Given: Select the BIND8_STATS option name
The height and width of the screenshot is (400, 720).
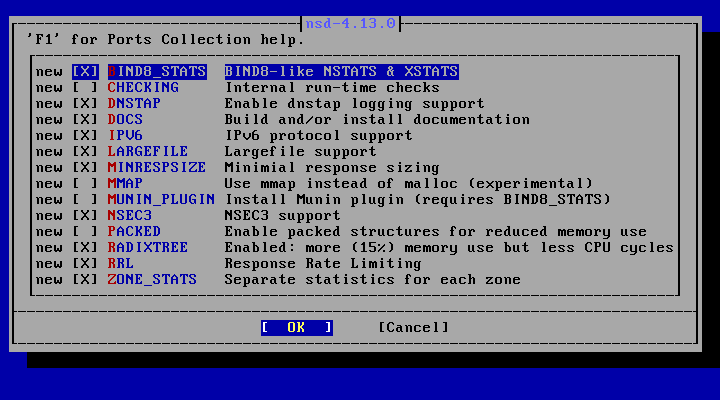Looking at the screenshot, I should point(157,72).
